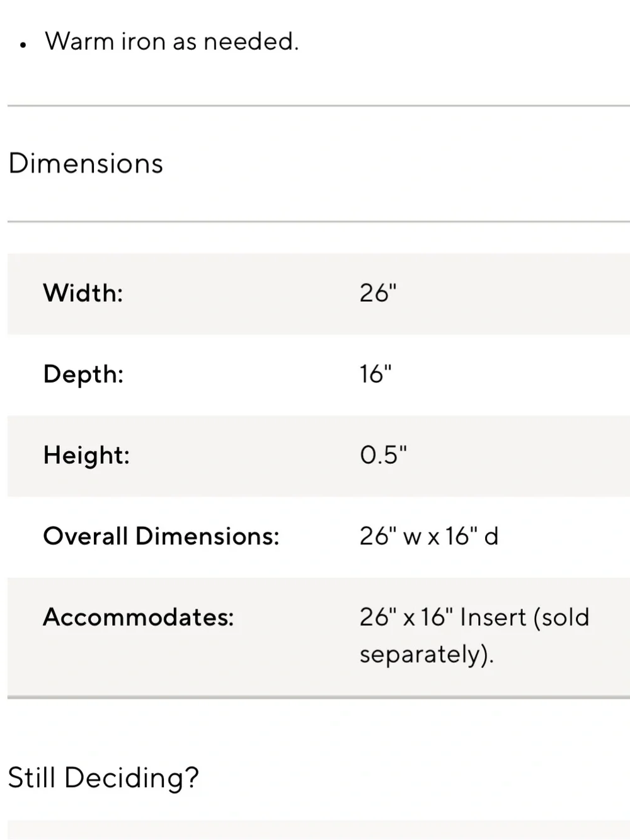Viewport: 630px width, 840px height.
Task: Click the 16" depth value
Action: pyautogui.click(x=375, y=374)
